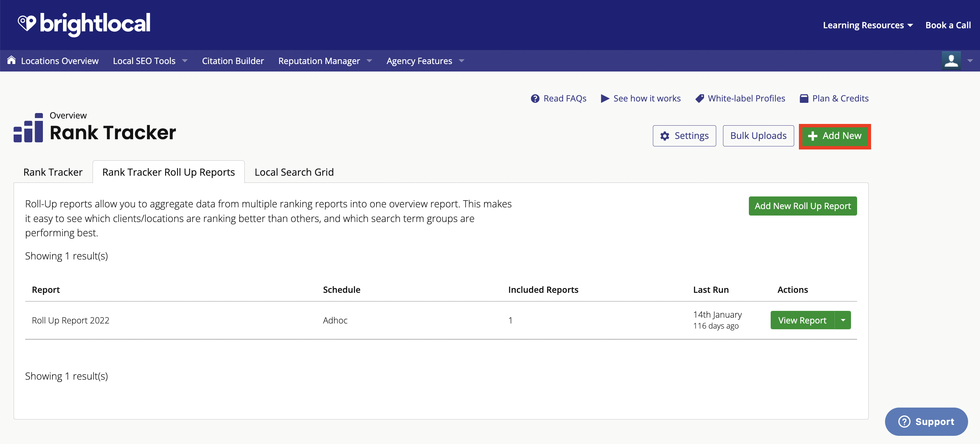Click the home icon beside Locations Overview
Image resolution: width=980 pixels, height=444 pixels.
click(x=12, y=60)
